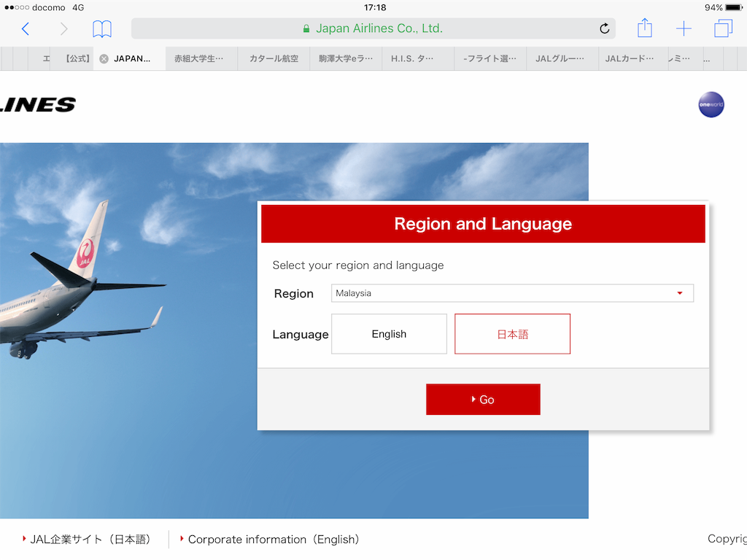Click the Japan Airlines logo text
747x560 pixels.
pyautogui.click(x=38, y=105)
